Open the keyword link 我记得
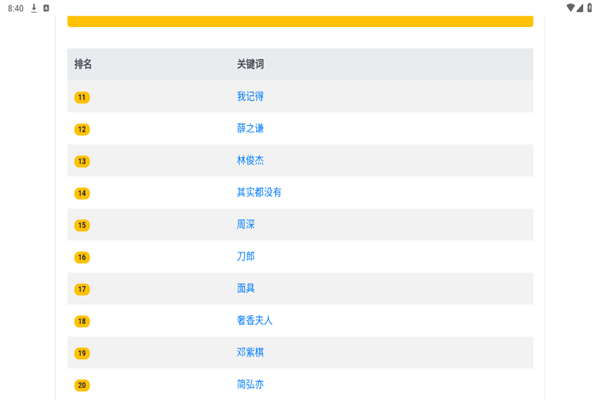The height and width of the screenshot is (400, 600). tap(250, 96)
